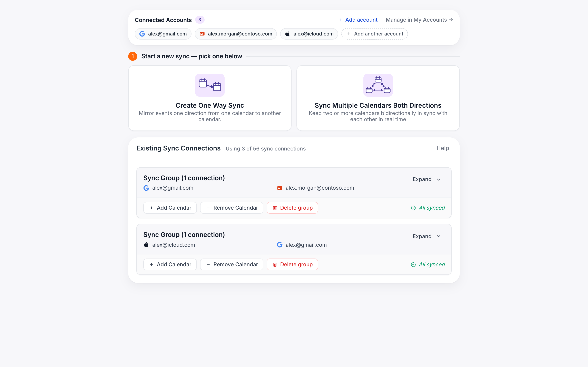Choose the Create One Way Sync card

click(x=210, y=98)
